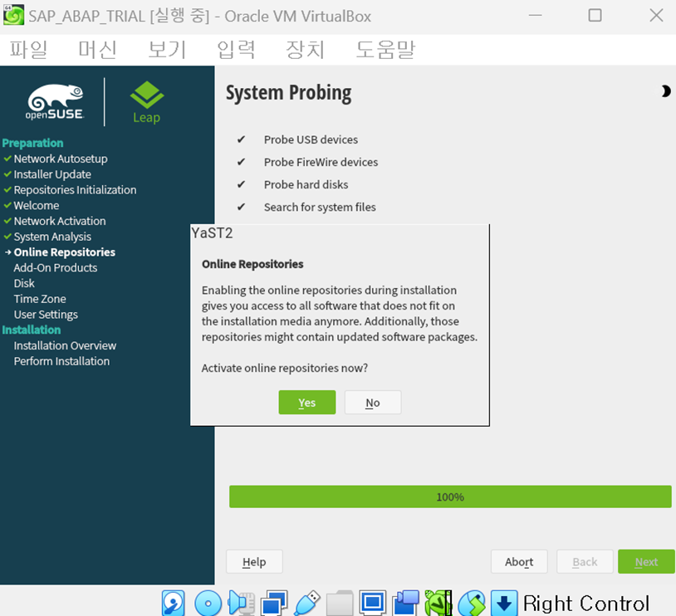Toggle the dark mode moon icon
This screenshot has height=616, width=676.
666,91
